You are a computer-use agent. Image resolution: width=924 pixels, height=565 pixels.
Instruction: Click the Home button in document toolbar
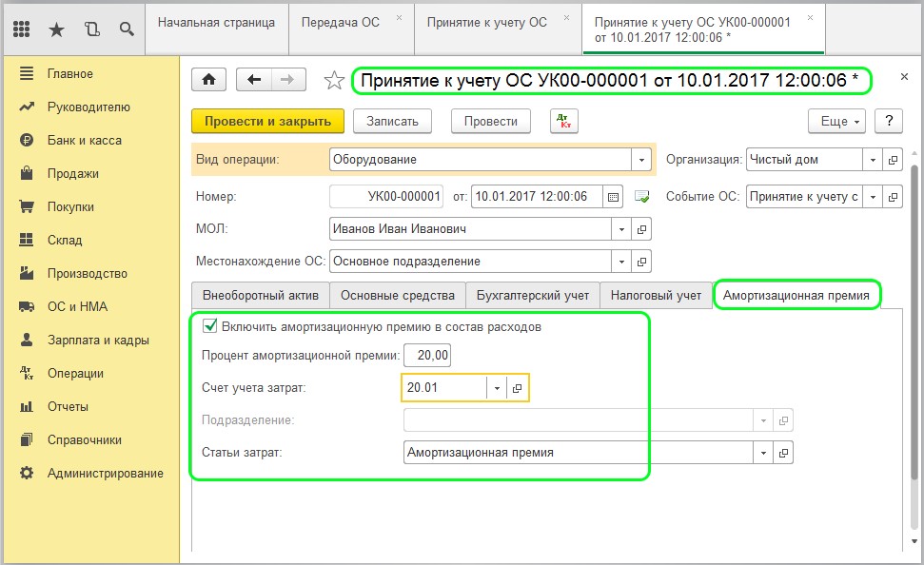coord(209,81)
